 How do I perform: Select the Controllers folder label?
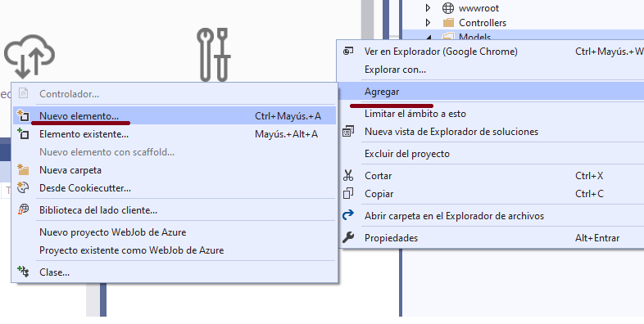point(483,23)
